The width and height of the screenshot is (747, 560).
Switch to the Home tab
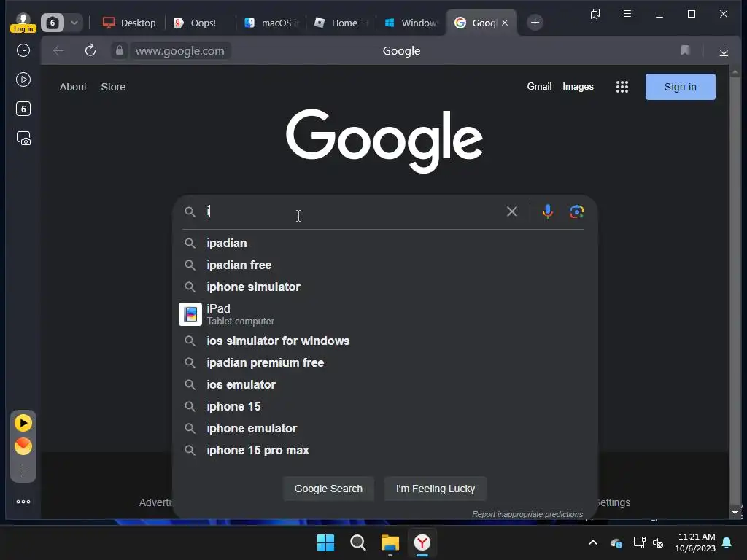(341, 23)
